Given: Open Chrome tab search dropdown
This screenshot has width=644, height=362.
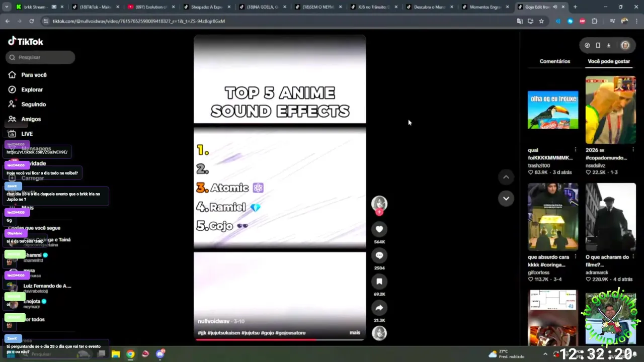Looking at the screenshot, I should (x=7, y=7).
